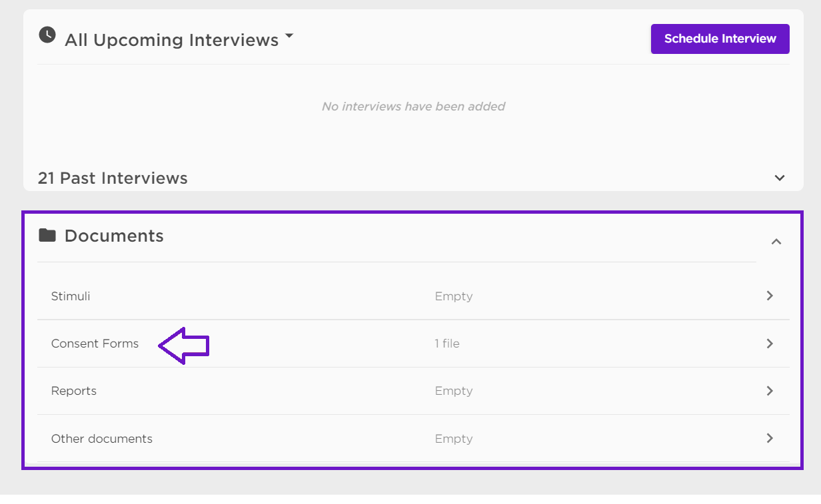The image size is (821, 504).
Task: Select the Other documents folder label
Action: (102, 439)
